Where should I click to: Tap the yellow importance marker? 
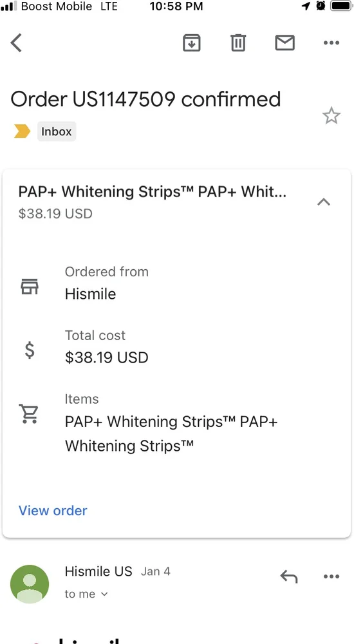(x=22, y=131)
